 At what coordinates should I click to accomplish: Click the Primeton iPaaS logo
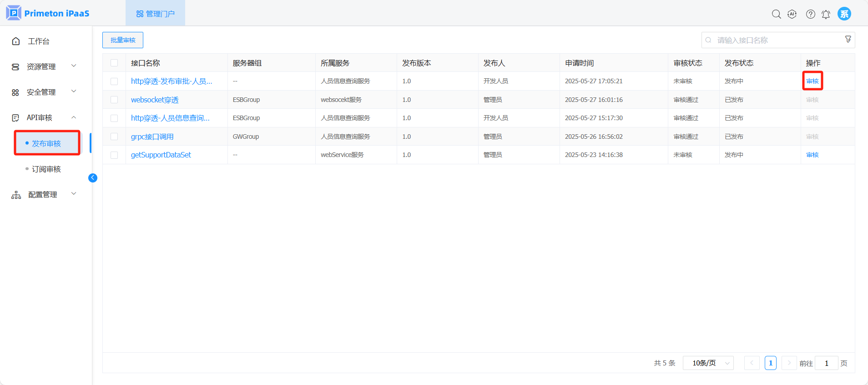click(x=48, y=13)
